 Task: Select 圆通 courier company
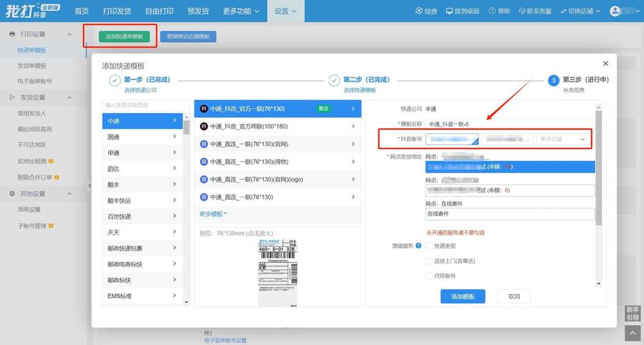click(142, 137)
